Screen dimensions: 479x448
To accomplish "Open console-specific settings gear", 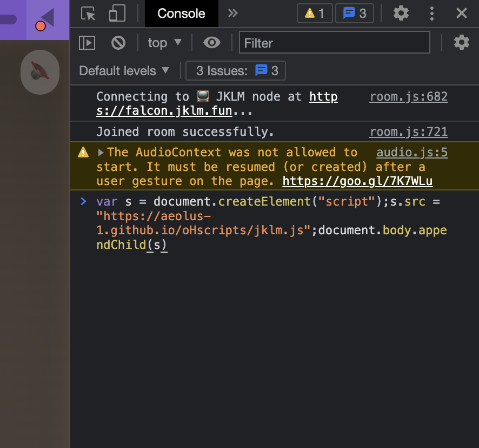I will click(x=462, y=42).
